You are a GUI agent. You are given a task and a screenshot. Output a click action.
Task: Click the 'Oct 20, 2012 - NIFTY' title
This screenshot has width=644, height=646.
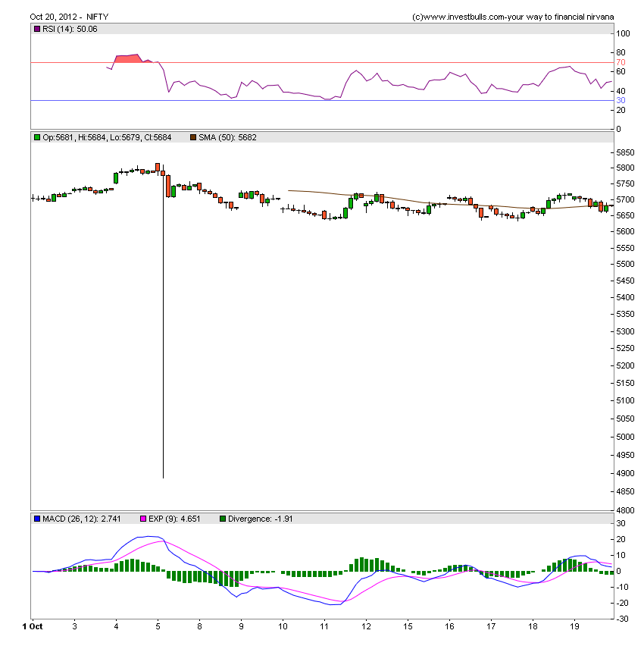pyautogui.click(x=69, y=17)
